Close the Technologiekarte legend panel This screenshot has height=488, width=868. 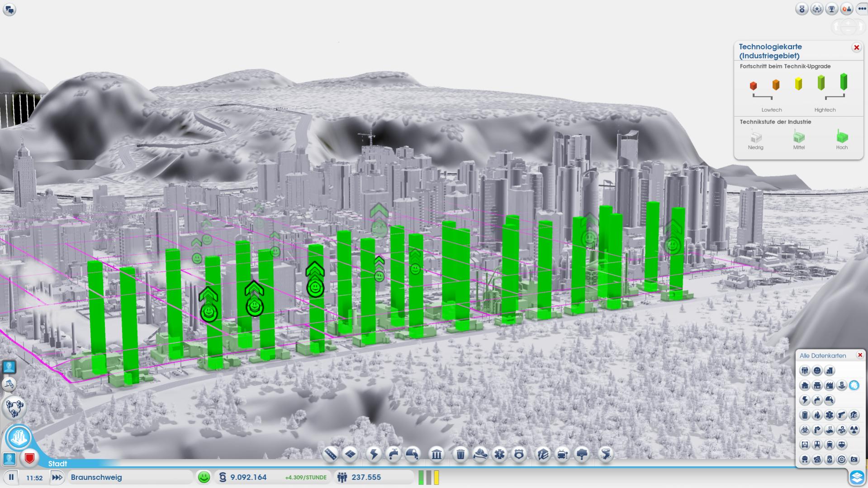[x=856, y=47]
